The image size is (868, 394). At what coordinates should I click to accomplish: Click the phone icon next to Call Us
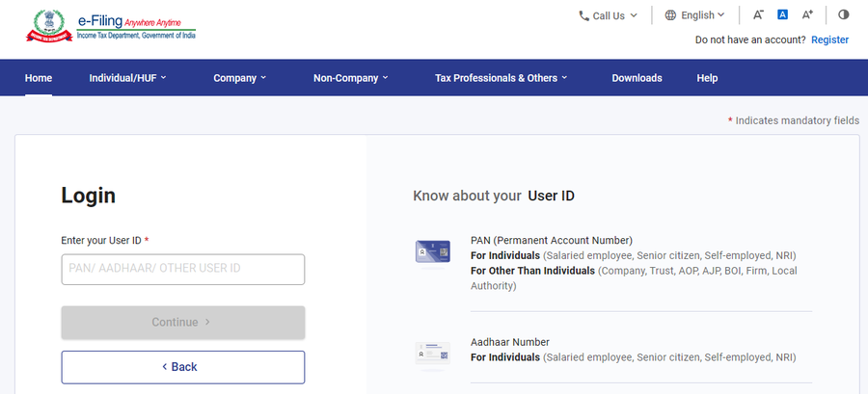[583, 16]
